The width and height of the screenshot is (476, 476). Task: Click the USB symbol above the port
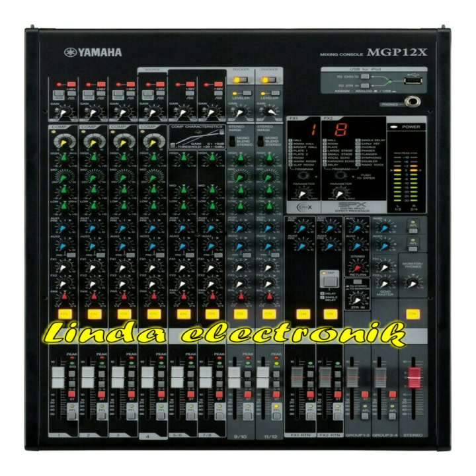413,74
